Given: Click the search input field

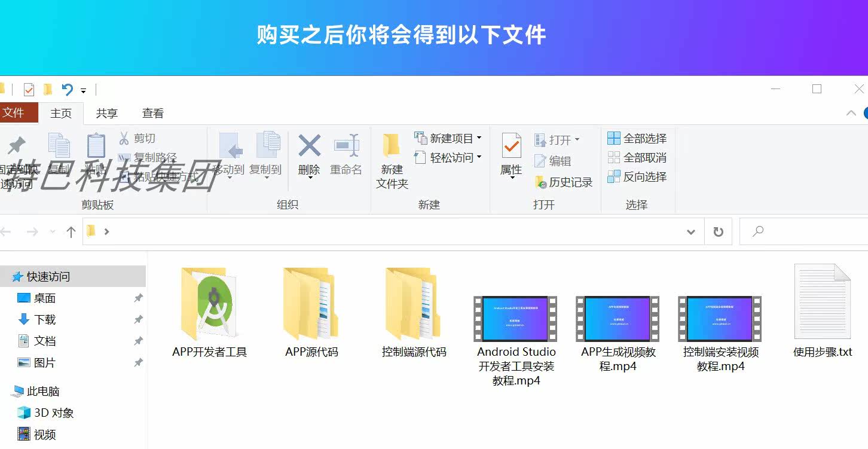Looking at the screenshot, I should pyautogui.click(x=804, y=232).
